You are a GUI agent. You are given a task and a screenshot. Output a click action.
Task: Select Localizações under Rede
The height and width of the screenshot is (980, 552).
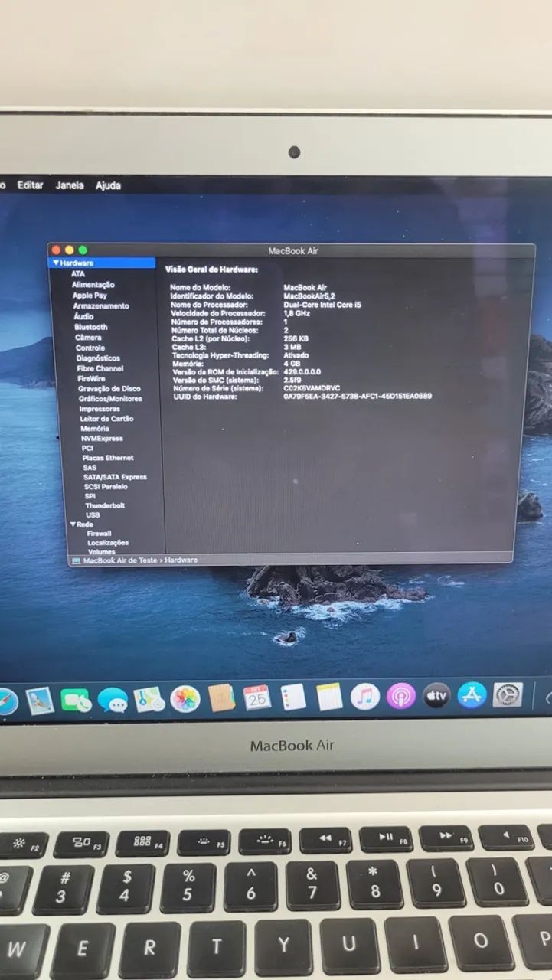click(108, 543)
